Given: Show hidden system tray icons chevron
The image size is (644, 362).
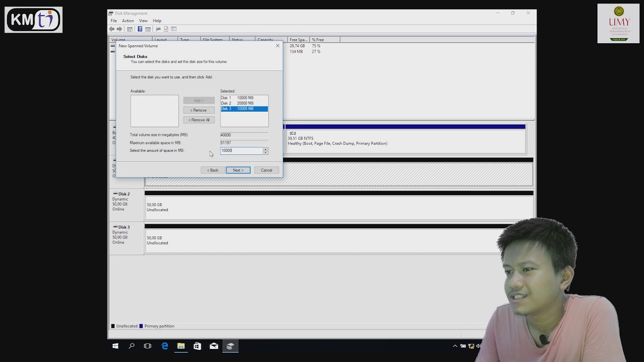Looking at the screenshot, I should tap(455, 346).
